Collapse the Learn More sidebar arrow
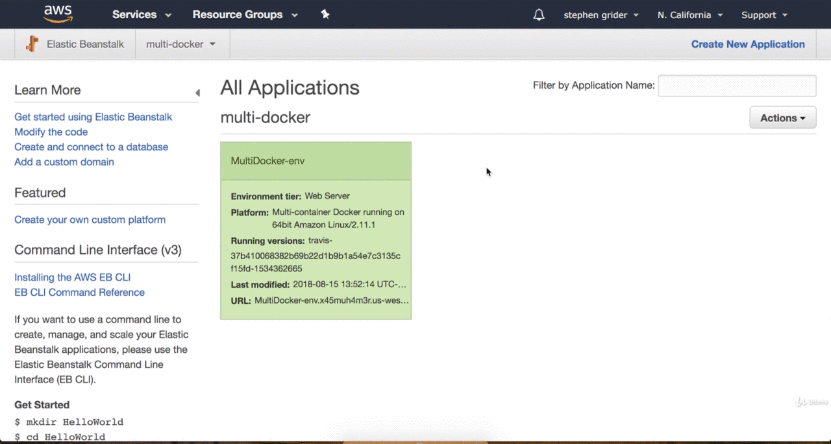 tap(197, 93)
